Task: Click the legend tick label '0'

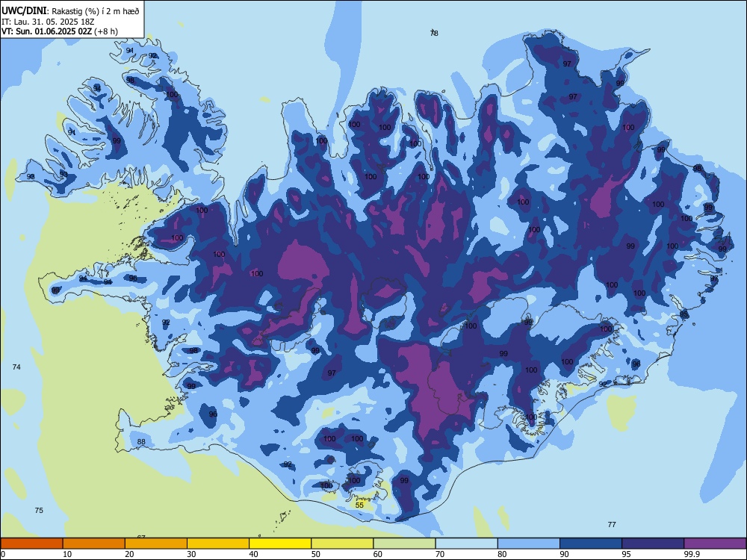Action: pos(3,554)
